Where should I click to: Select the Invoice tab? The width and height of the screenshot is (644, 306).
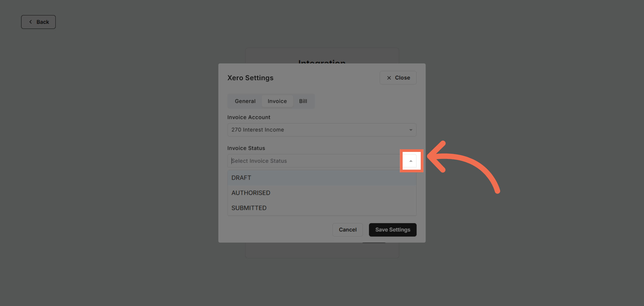click(x=277, y=101)
